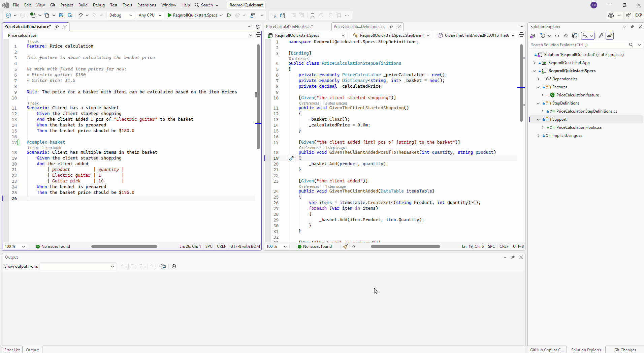The width and height of the screenshot is (644, 353).
Task: Toggle the Git view button in Solution Explorer
Action: [585, 36]
